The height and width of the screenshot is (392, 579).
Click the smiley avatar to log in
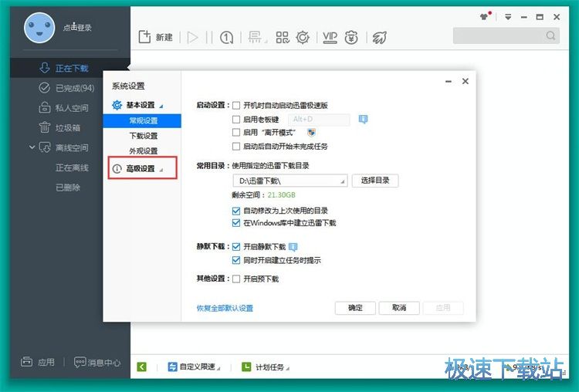[x=39, y=28]
